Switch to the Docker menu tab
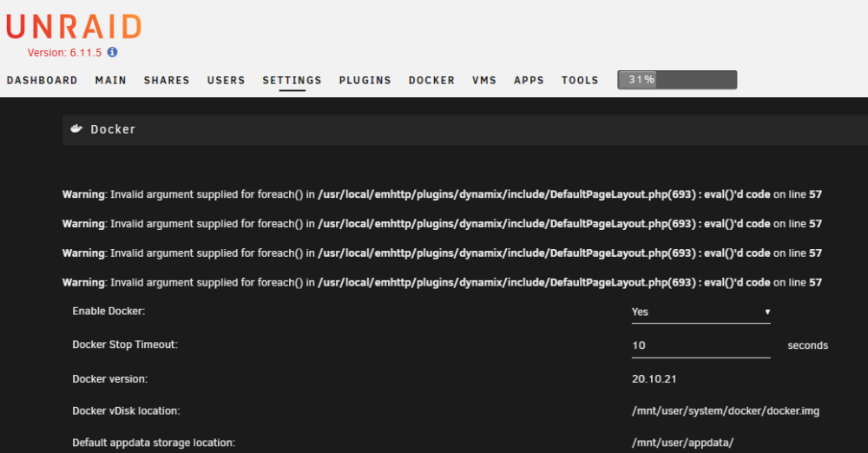Image resolution: width=868 pixels, height=453 pixels. pyautogui.click(x=431, y=81)
